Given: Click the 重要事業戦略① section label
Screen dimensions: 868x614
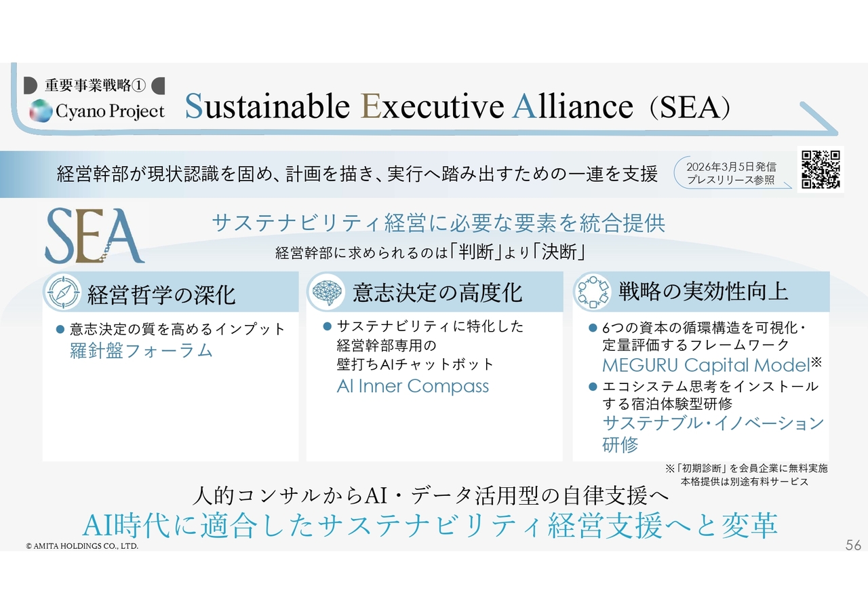Looking at the screenshot, I should point(92,85).
